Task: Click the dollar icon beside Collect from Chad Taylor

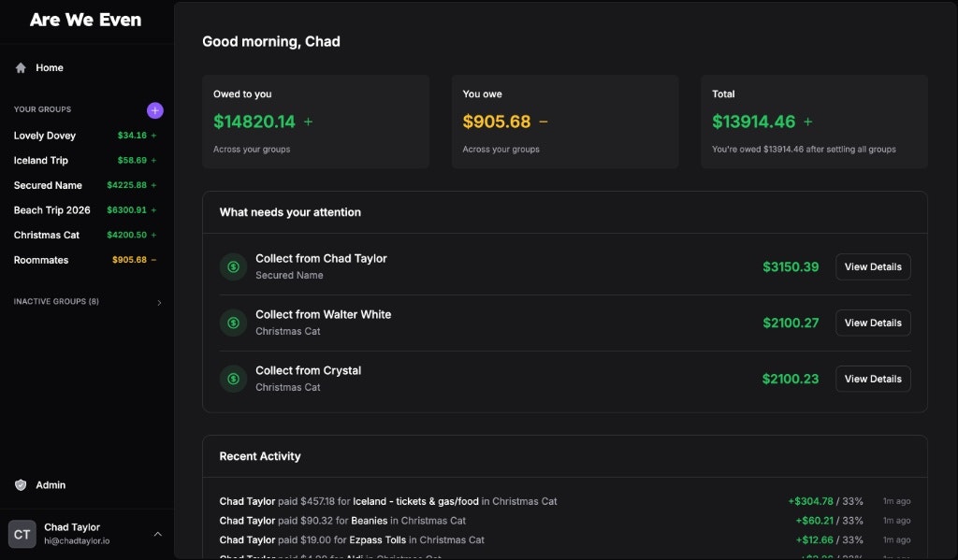Action: (x=233, y=266)
